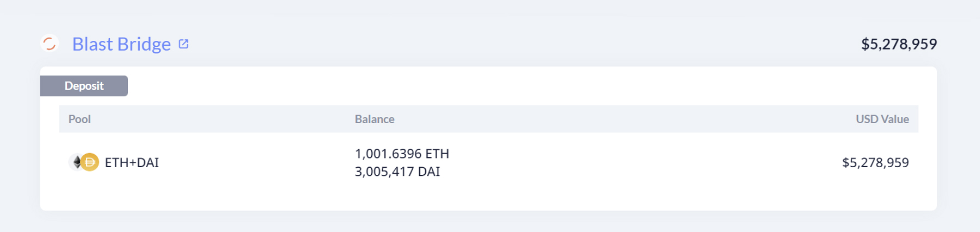Click the word 'Bridge' in the protocol title
980x232 pixels.
pyautogui.click(x=144, y=44)
